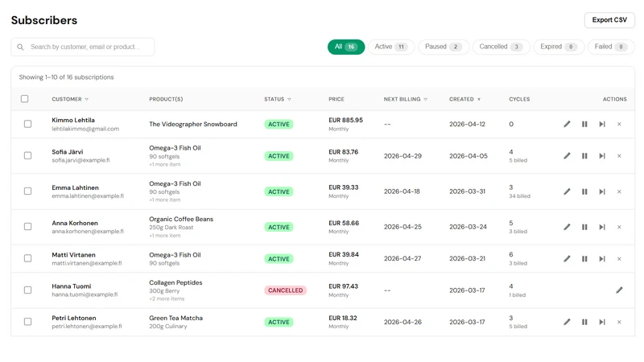The image size is (644, 362).
Task: Sort table by Customer column
Action: point(70,99)
